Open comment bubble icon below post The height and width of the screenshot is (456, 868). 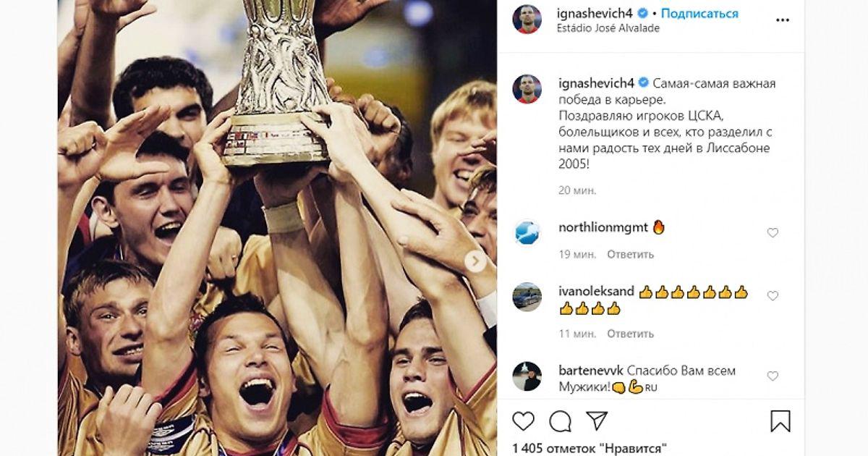(560, 421)
